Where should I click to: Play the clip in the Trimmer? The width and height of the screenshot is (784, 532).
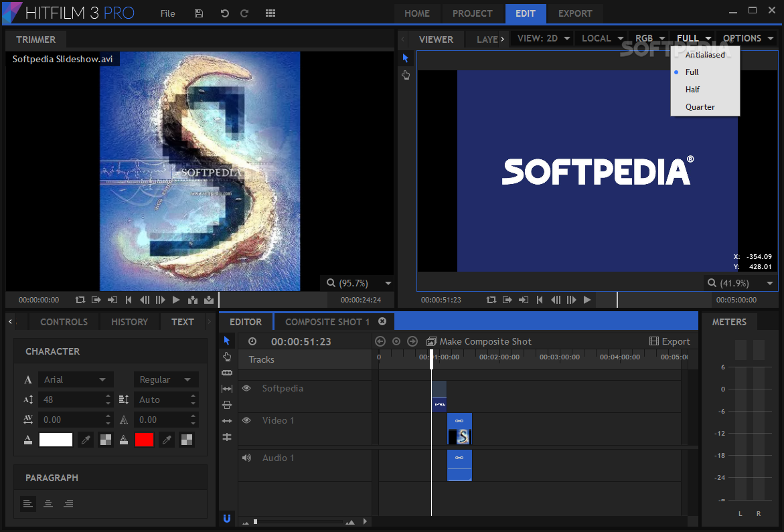pyautogui.click(x=176, y=300)
